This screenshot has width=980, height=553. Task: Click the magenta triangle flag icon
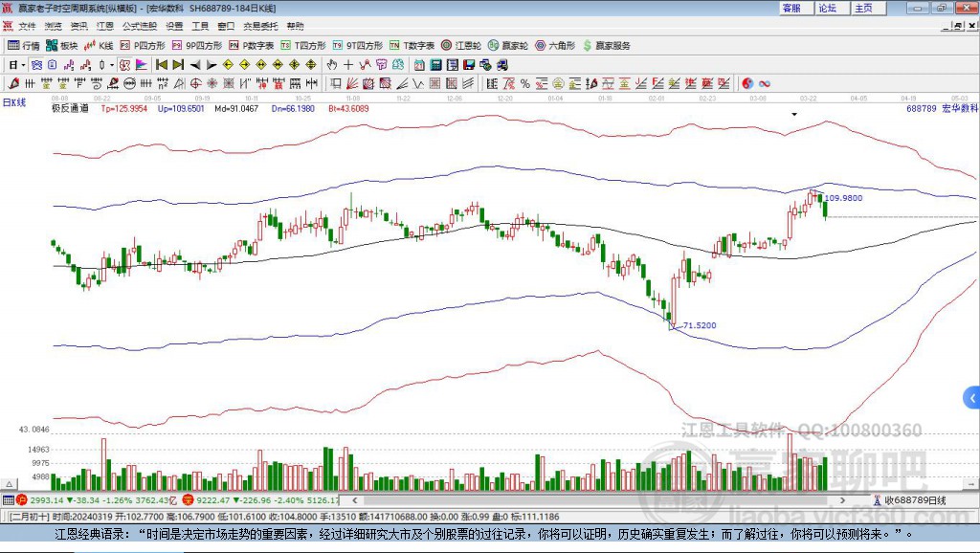142,65
